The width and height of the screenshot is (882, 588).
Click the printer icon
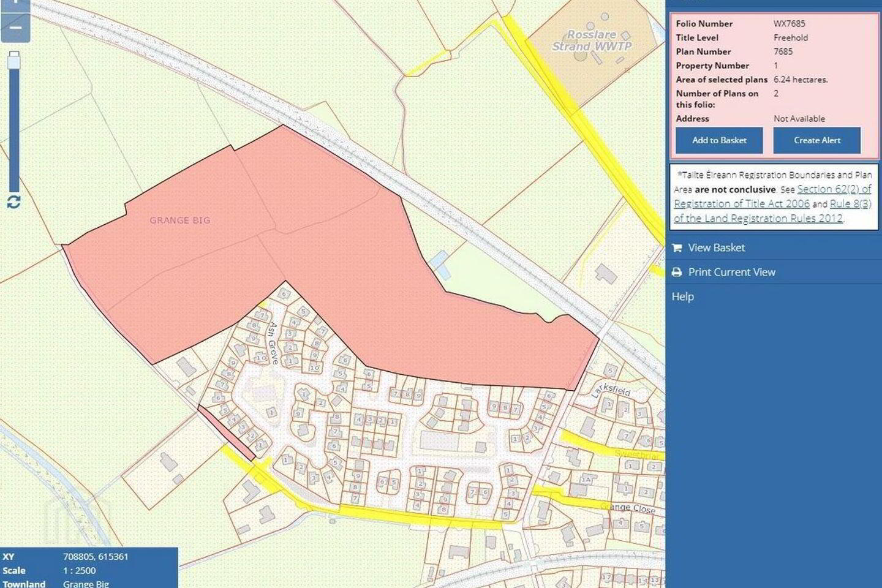(x=677, y=273)
